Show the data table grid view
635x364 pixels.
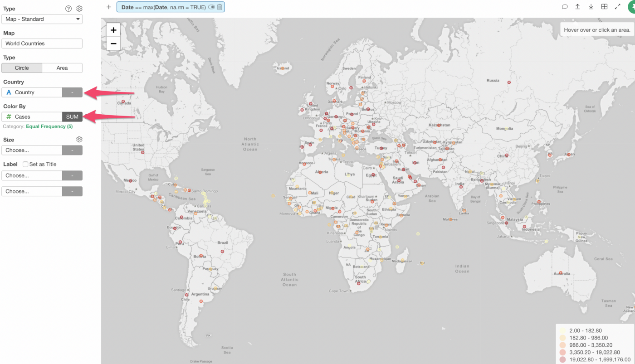click(x=604, y=7)
